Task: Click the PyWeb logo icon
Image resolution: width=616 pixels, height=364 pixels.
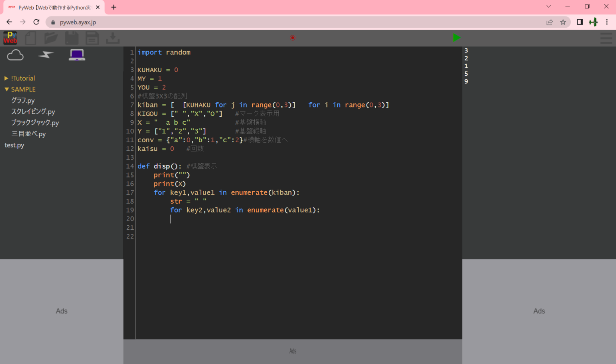Action: coord(10,38)
